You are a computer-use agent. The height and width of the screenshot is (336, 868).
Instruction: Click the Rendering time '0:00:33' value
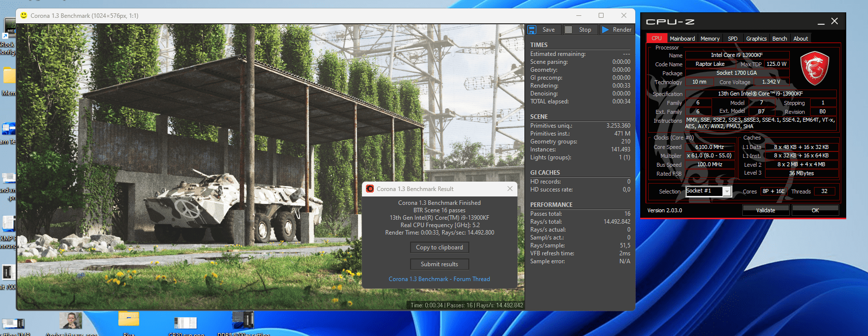point(621,86)
